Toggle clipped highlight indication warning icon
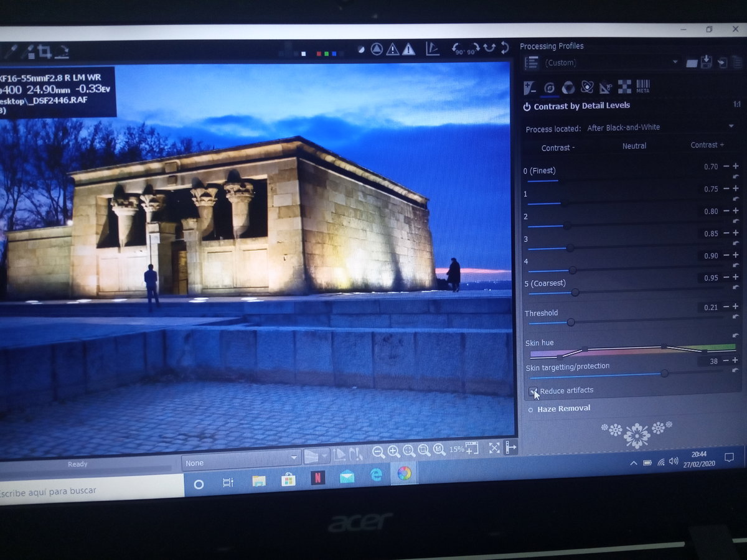The image size is (747, 560). (x=408, y=49)
